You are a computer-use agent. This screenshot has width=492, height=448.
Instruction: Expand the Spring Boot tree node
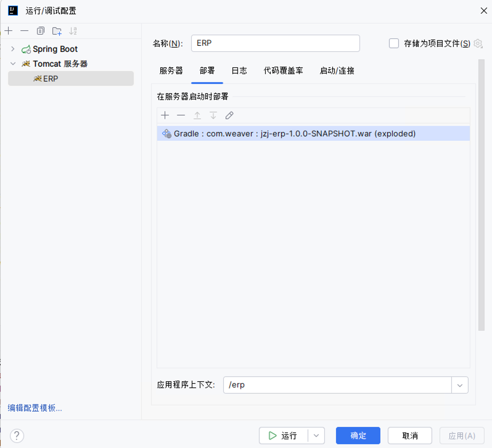click(13, 49)
